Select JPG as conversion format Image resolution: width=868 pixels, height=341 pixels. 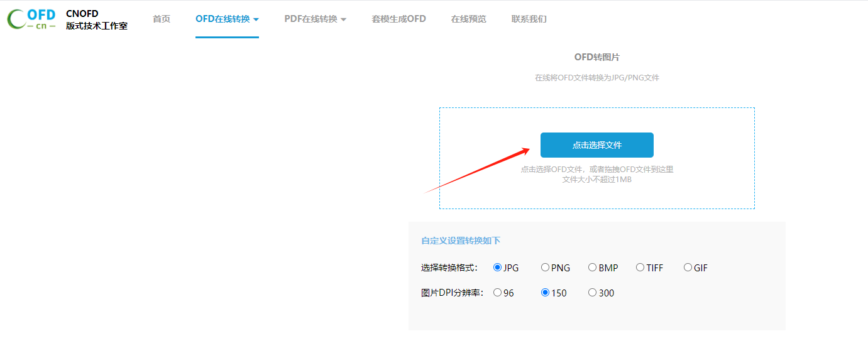498,268
